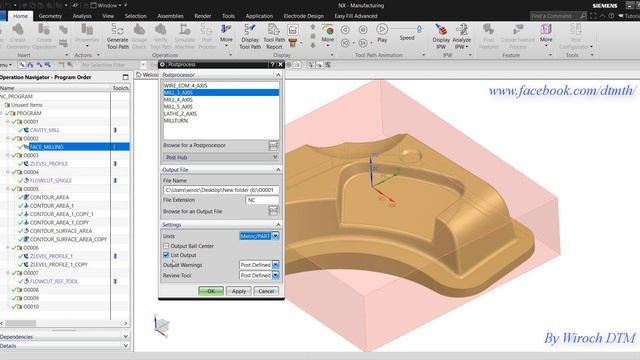Expand the Post Hub section
Screen dimensions: 640x360
coord(221,157)
